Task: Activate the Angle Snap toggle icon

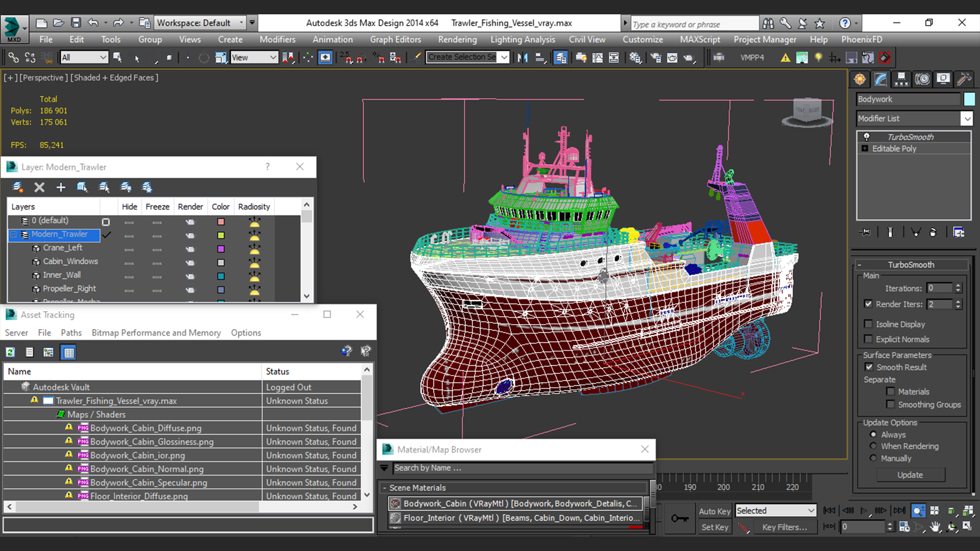Action: tap(361, 58)
